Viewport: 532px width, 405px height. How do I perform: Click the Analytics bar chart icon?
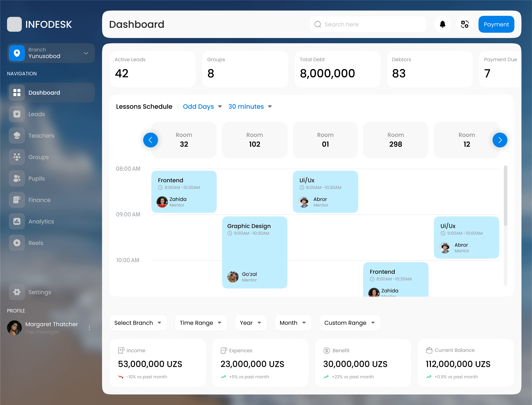tap(17, 221)
